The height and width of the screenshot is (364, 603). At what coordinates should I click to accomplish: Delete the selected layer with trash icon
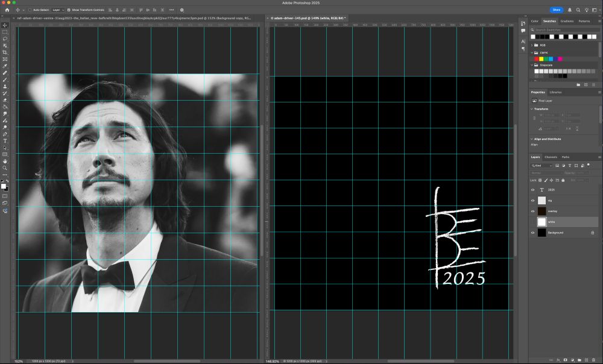[x=593, y=360]
